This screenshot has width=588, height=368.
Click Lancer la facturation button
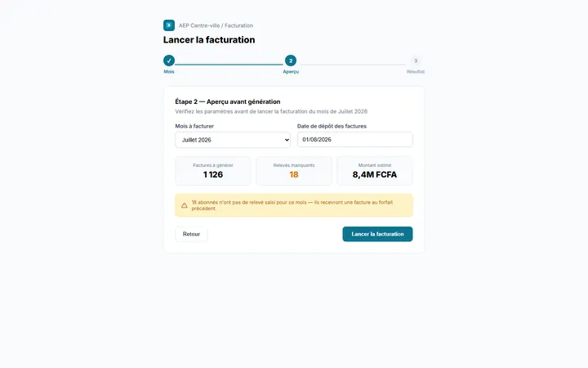pos(377,234)
